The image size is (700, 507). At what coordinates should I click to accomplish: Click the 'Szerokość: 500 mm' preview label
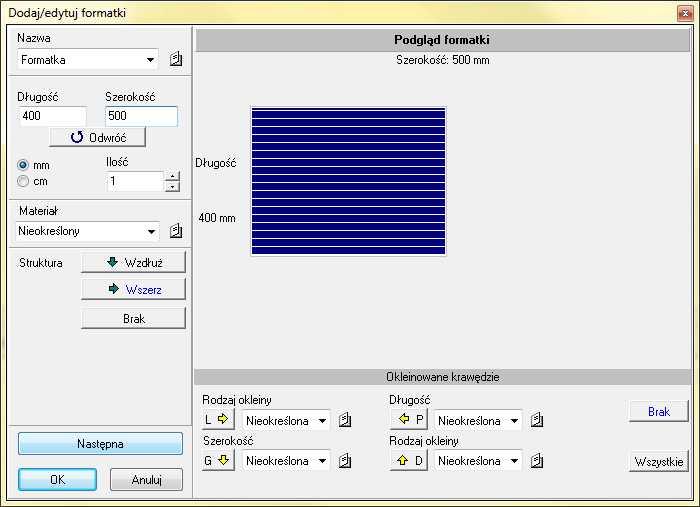[442, 60]
